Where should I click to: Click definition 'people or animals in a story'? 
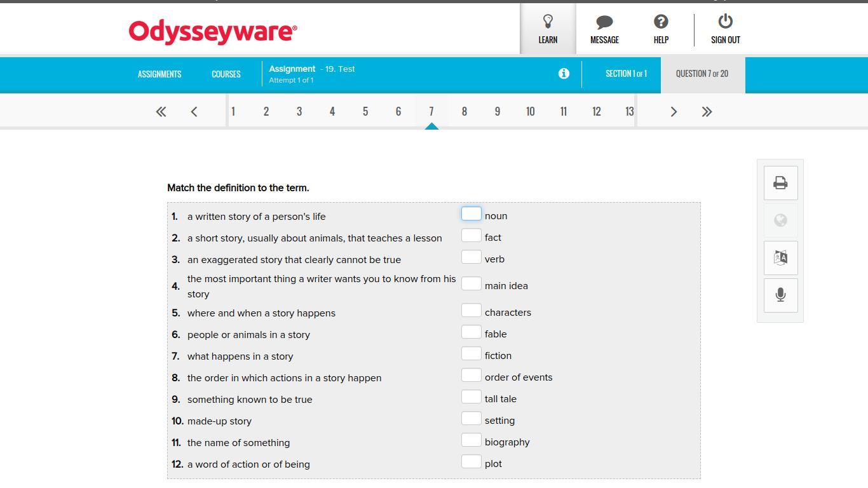[248, 335]
